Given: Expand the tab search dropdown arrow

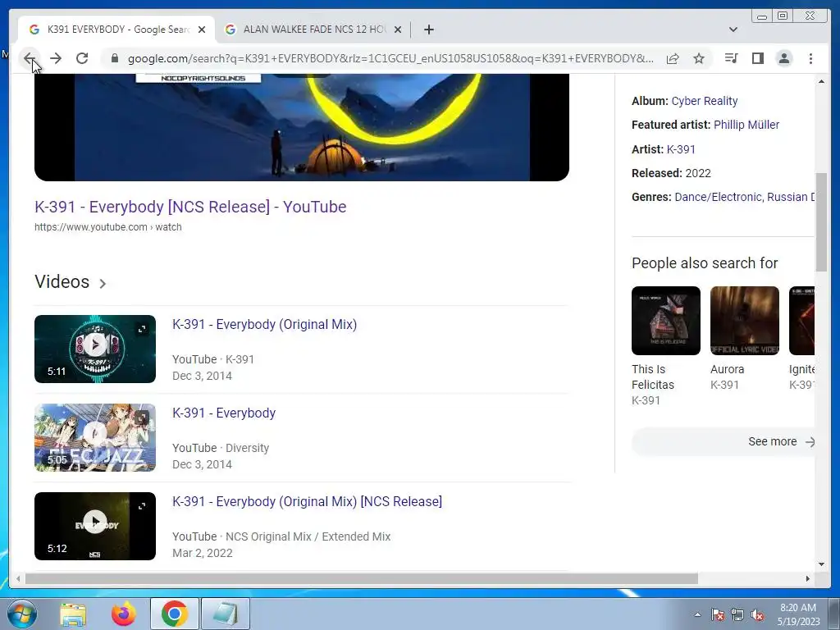Looking at the screenshot, I should click(x=733, y=30).
